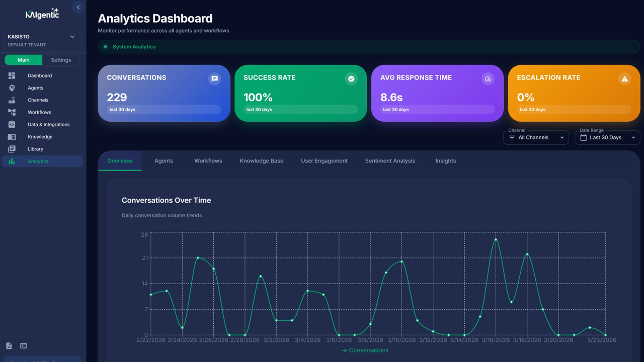Click the terminal icon at sidebar bottom

point(23,346)
